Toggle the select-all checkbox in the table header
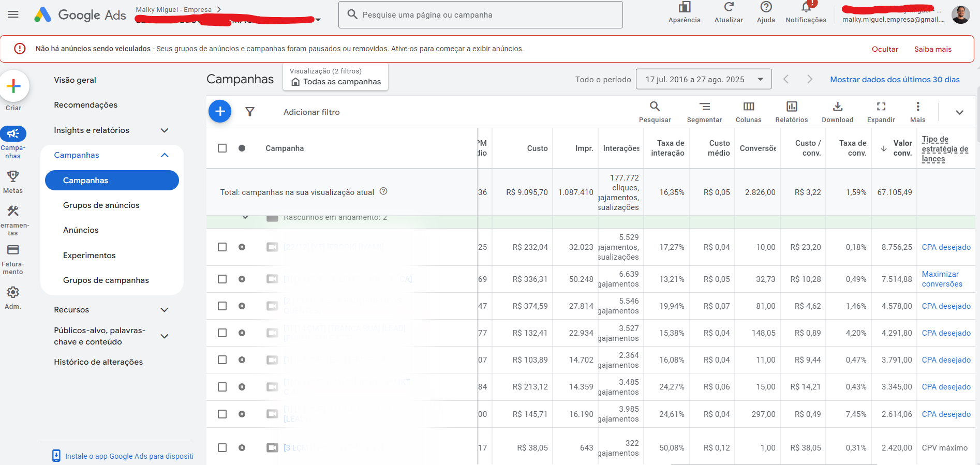The height and width of the screenshot is (465, 980). (222, 148)
